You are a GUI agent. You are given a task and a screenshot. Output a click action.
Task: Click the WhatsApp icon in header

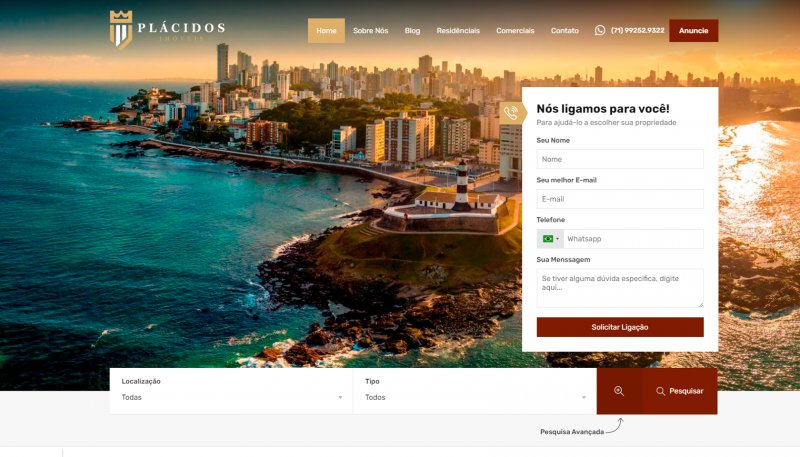(x=600, y=30)
